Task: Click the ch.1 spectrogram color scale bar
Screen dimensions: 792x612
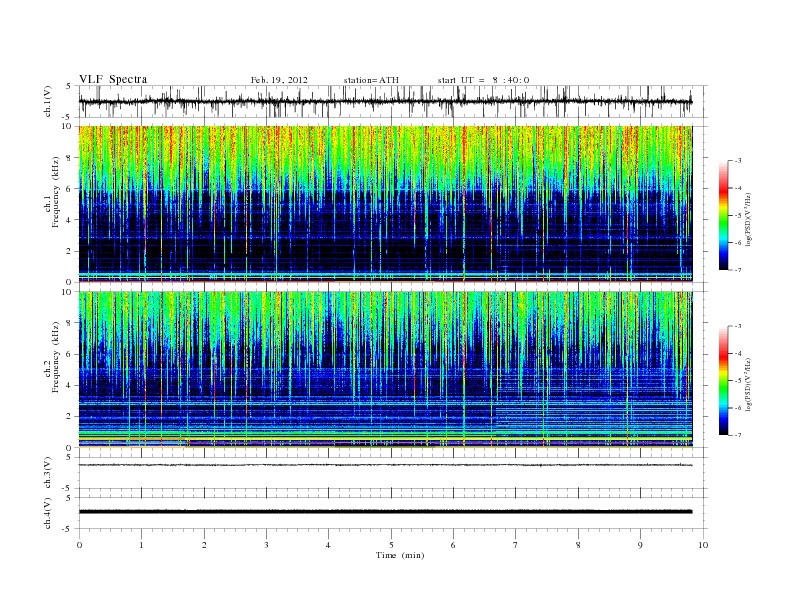Action: (723, 215)
